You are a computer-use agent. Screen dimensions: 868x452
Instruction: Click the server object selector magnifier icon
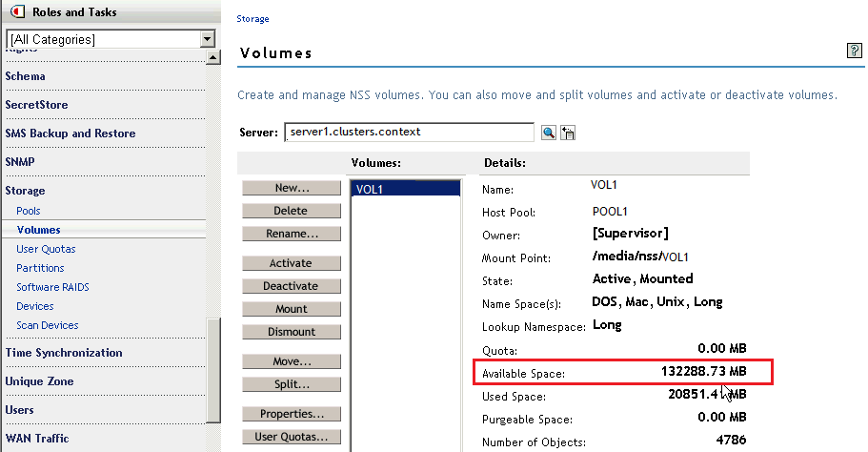[549, 133]
